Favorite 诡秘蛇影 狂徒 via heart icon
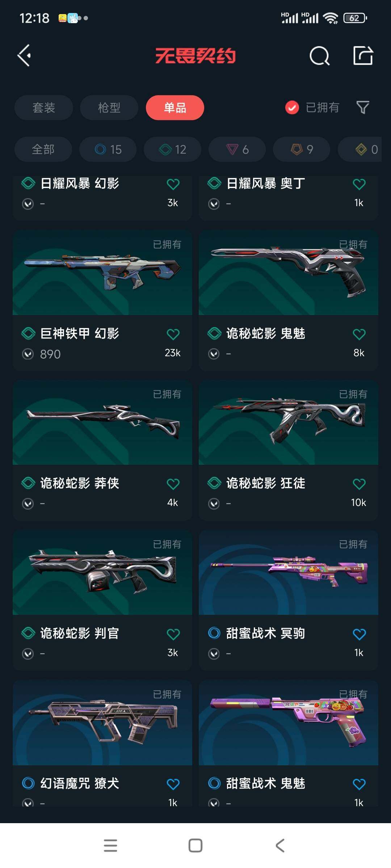Screen dimensions: 391x868 (x=359, y=484)
